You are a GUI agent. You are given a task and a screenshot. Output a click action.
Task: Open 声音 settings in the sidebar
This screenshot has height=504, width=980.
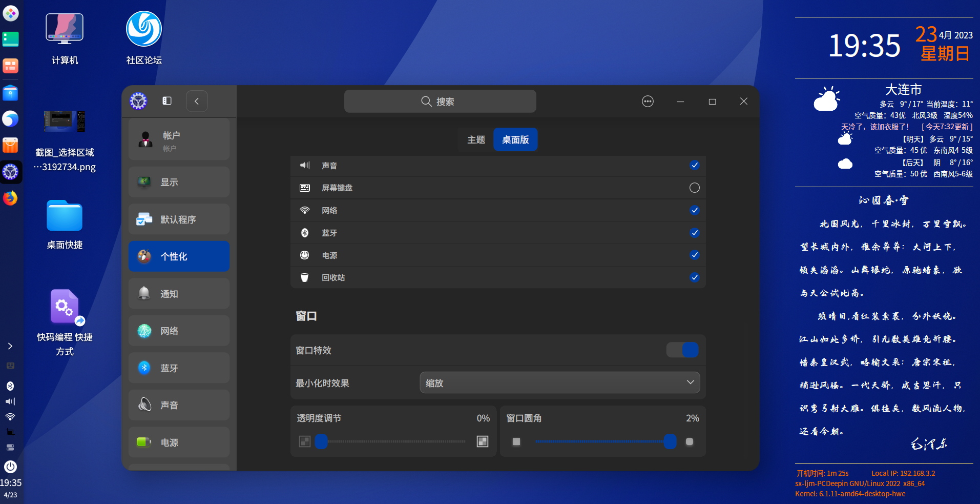click(x=178, y=405)
